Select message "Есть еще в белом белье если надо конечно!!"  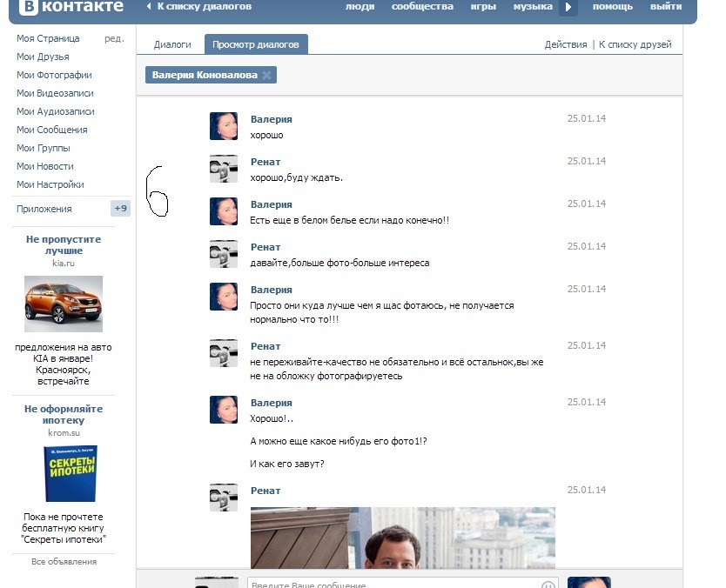coord(350,220)
